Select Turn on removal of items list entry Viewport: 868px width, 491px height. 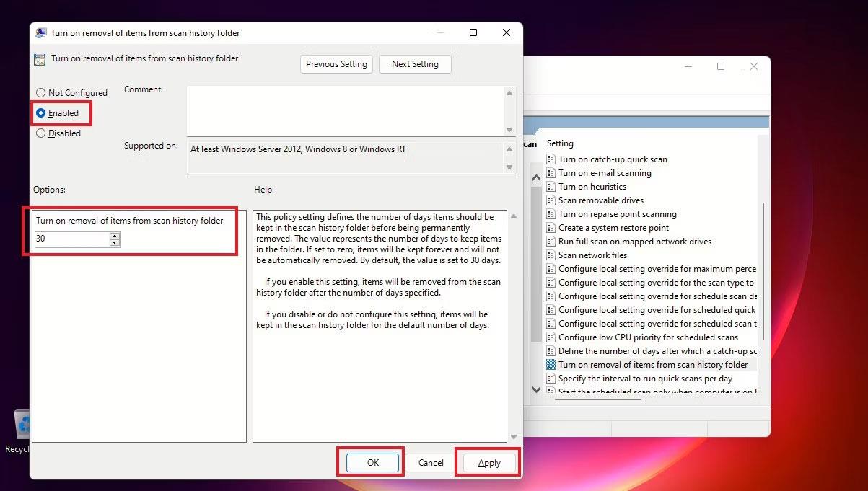click(x=653, y=365)
